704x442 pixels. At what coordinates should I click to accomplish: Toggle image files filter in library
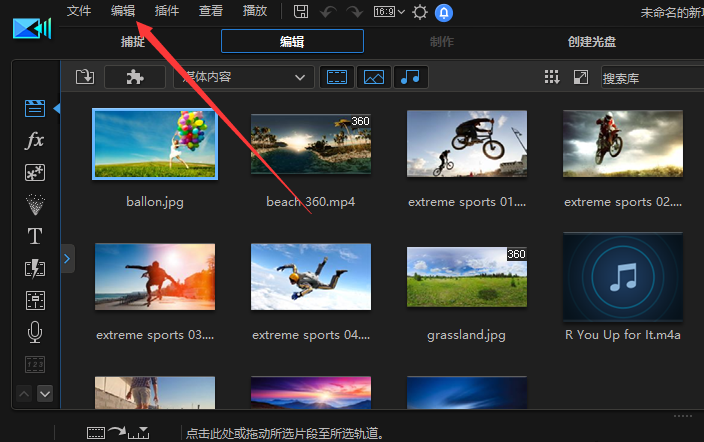click(x=373, y=77)
